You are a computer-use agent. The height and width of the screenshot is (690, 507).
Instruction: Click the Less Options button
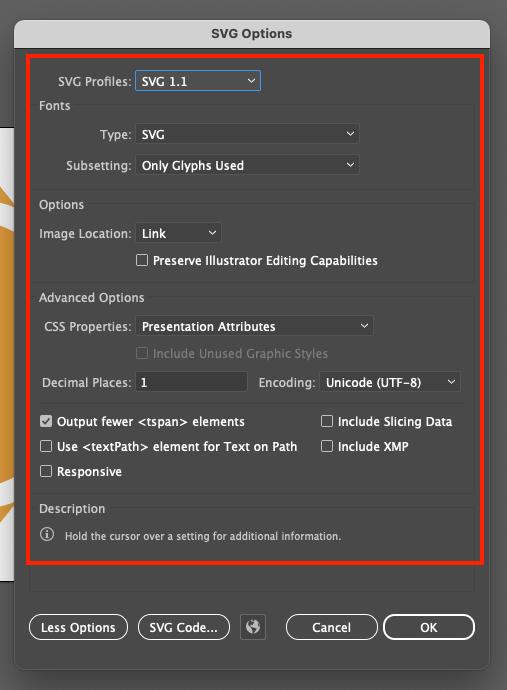(x=78, y=627)
